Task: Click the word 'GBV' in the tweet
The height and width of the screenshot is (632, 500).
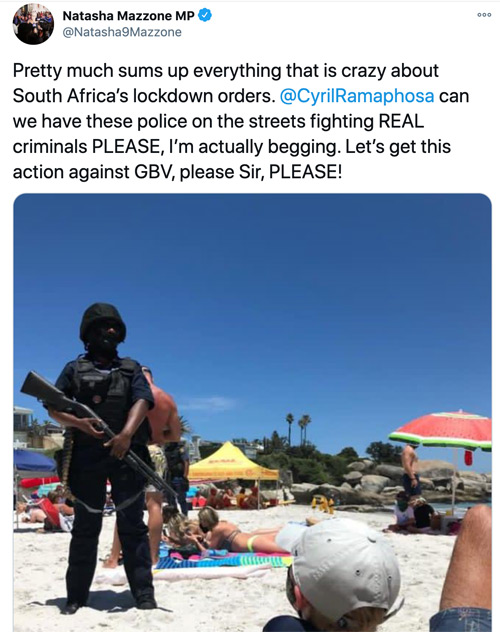Action: 151,172
